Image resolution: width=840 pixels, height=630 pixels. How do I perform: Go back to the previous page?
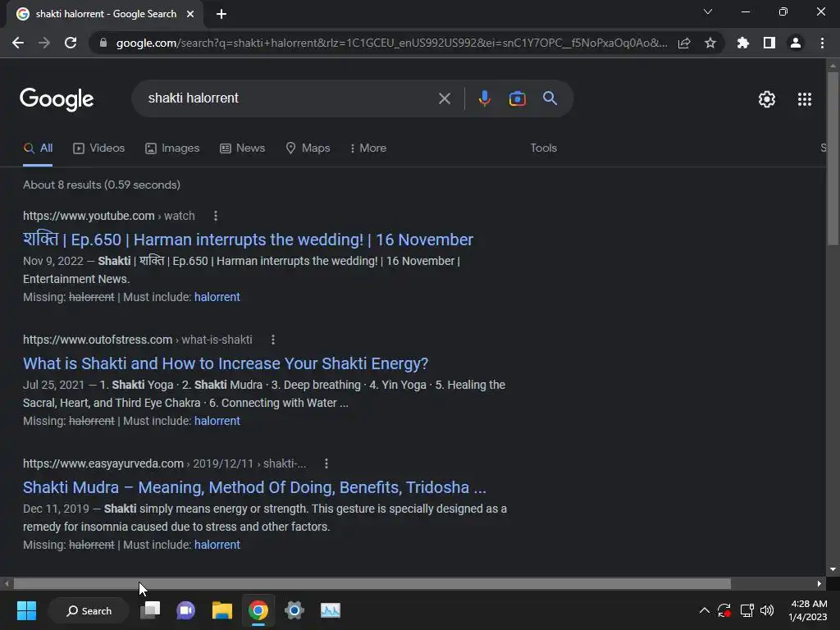(18, 43)
